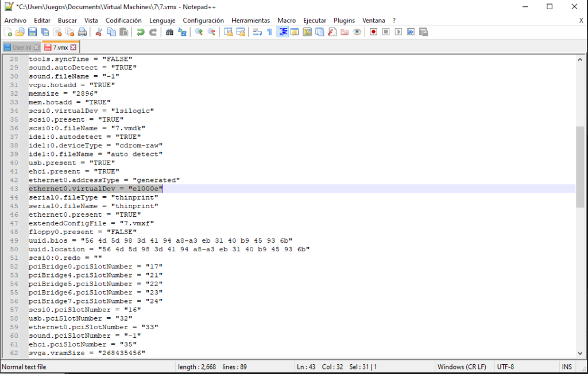Close the 7.vmx tab with its red X
The image size is (588, 374).
point(73,47)
